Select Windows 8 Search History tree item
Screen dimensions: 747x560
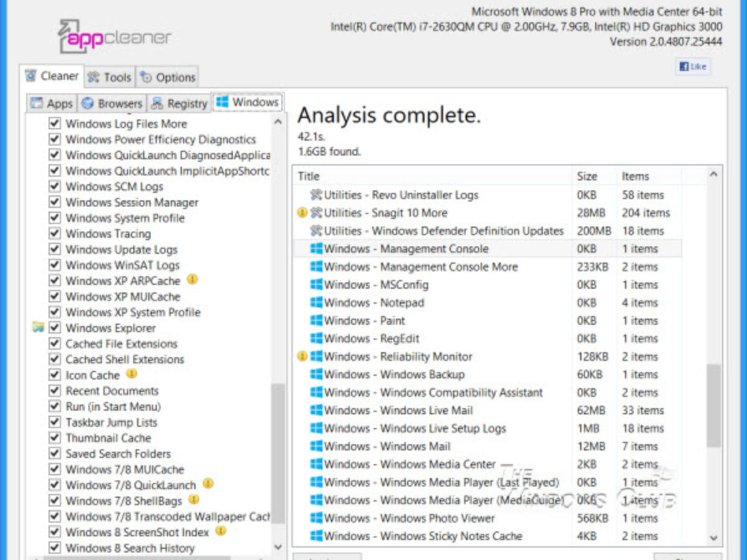click(x=130, y=548)
